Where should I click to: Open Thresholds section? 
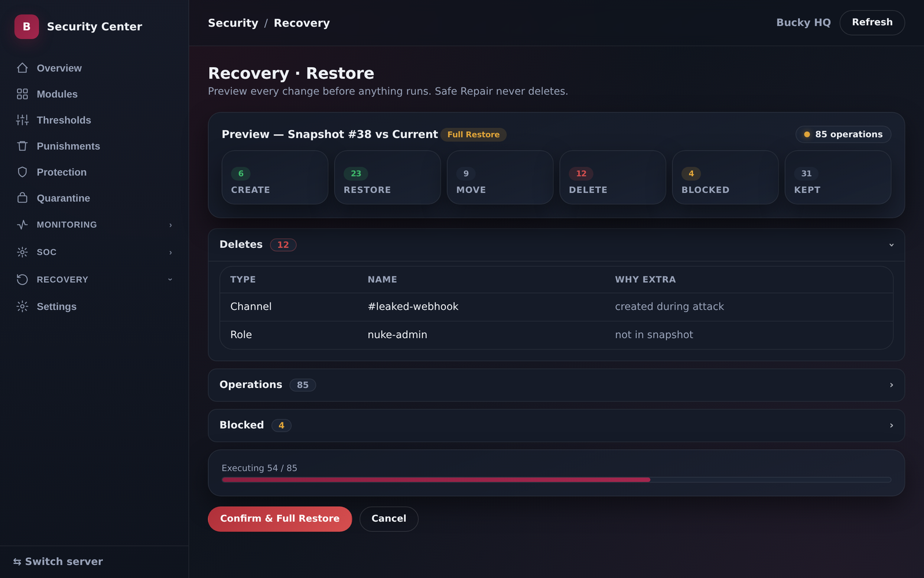click(94, 120)
